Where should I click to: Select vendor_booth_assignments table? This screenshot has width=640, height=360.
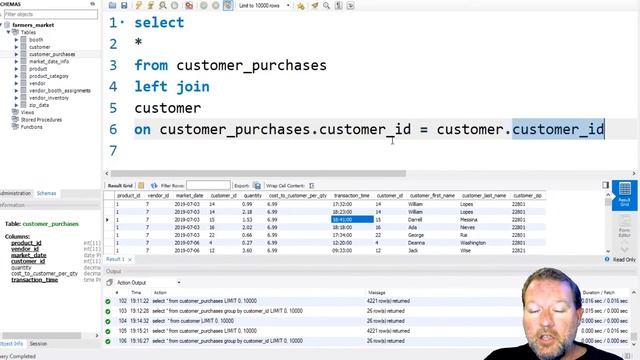tap(60, 91)
